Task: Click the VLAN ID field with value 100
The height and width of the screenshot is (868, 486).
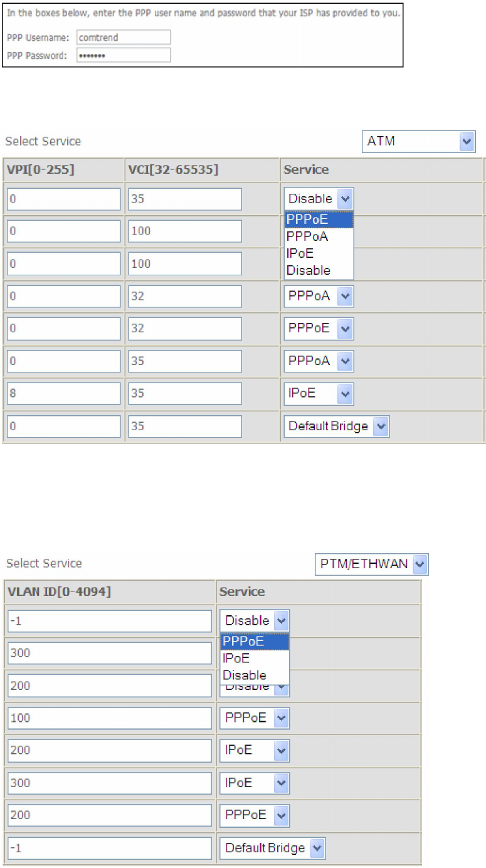Action: 110,717
